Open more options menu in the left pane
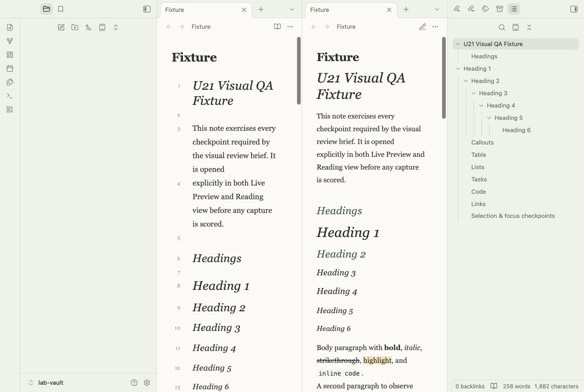Viewport: 584px width, 392px height. coord(290,26)
